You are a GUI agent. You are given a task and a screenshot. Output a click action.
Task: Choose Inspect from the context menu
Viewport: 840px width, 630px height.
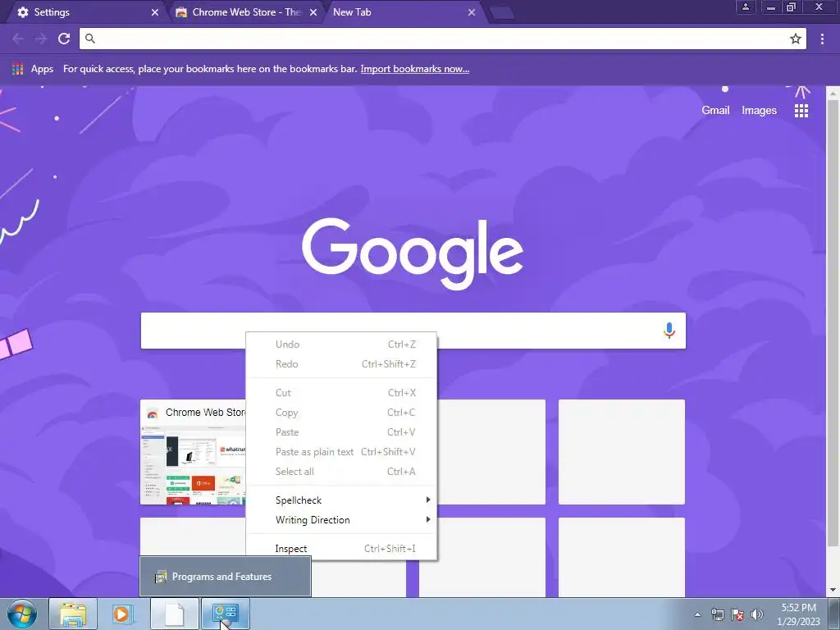point(341,549)
